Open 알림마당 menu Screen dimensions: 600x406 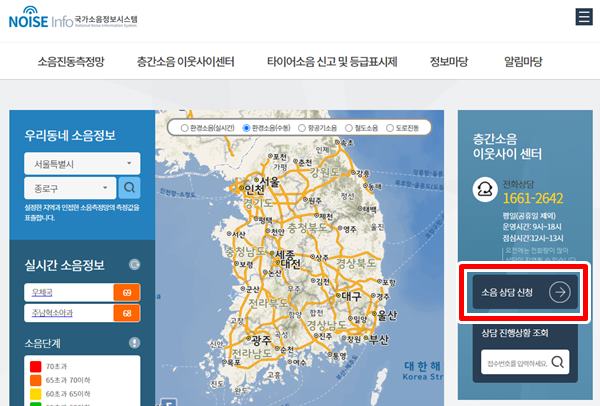[x=523, y=61]
